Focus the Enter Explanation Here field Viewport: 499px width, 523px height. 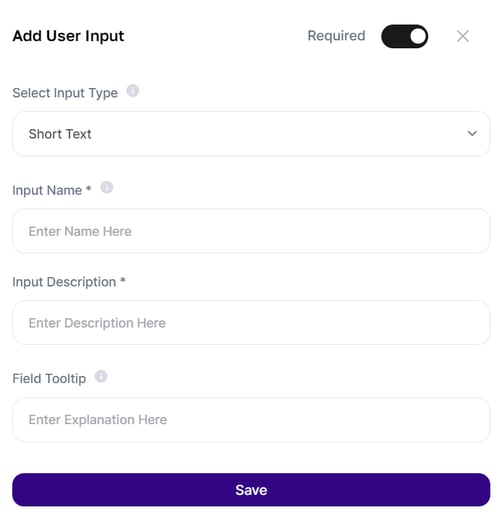pos(251,420)
